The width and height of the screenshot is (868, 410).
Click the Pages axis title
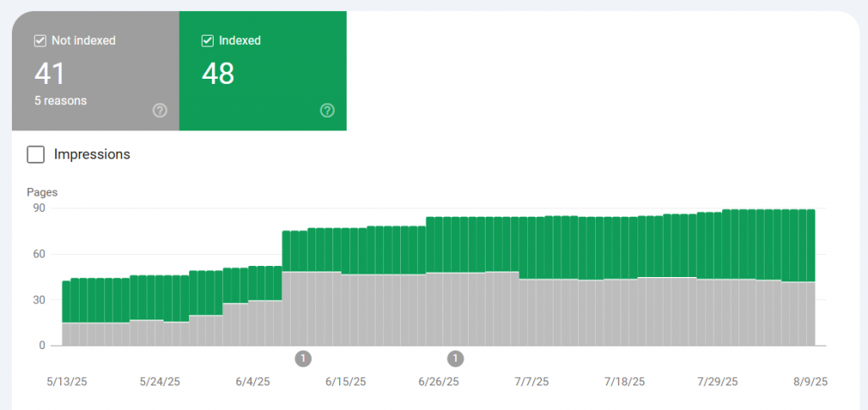(x=42, y=192)
